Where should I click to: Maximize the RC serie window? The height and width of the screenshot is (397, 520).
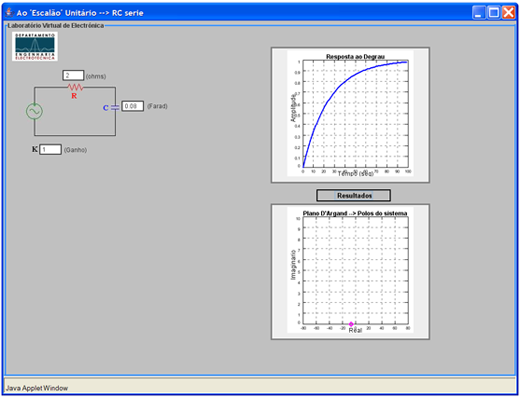493,13
